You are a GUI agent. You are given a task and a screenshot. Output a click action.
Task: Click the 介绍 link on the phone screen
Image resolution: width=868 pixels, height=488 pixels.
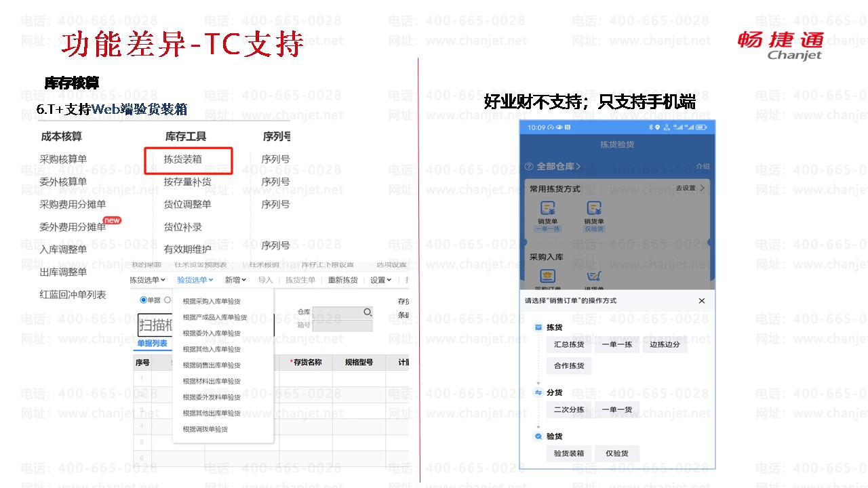[x=703, y=166]
